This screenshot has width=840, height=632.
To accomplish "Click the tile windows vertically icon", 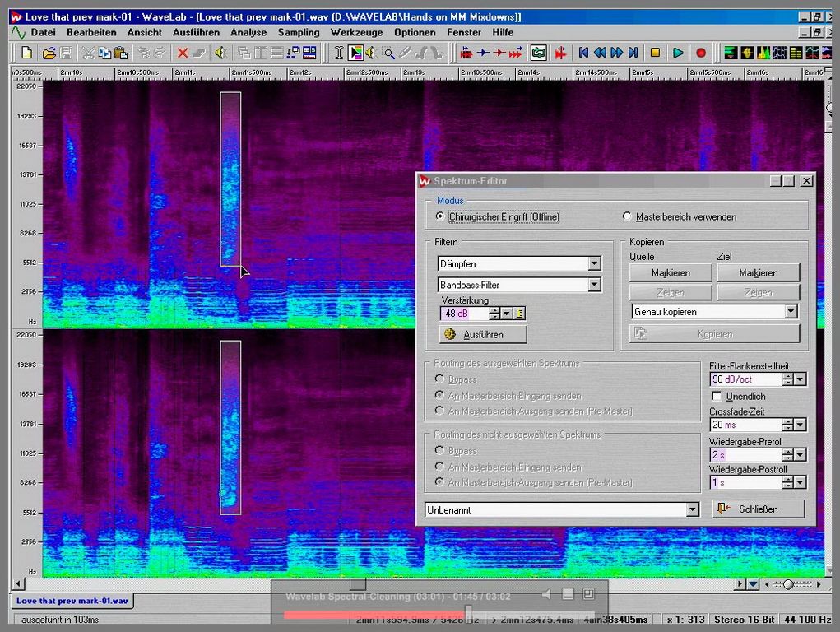I will coord(261,53).
